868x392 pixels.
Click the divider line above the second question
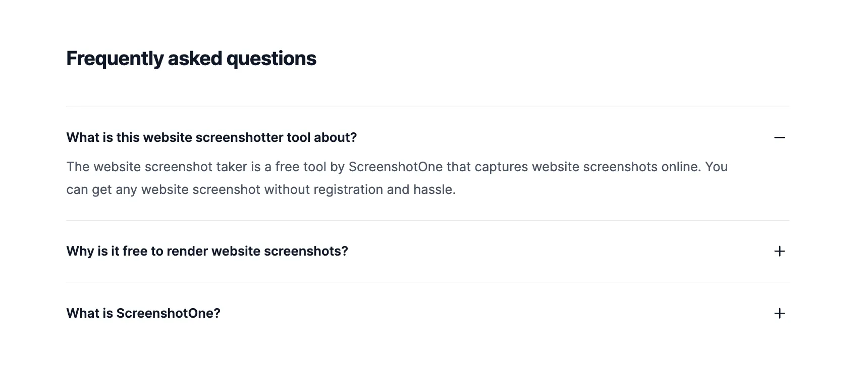coord(428,220)
